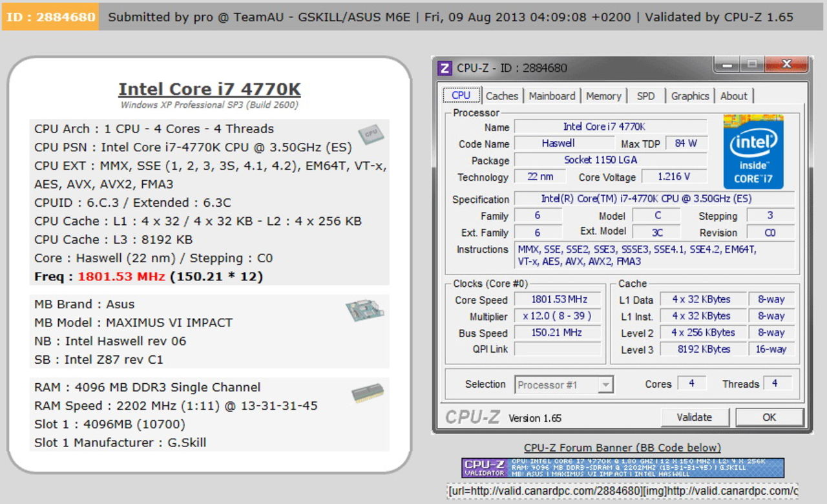Click the OK button
Image resolution: width=827 pixels, height=504 pixels.
[x=769, y=417]
